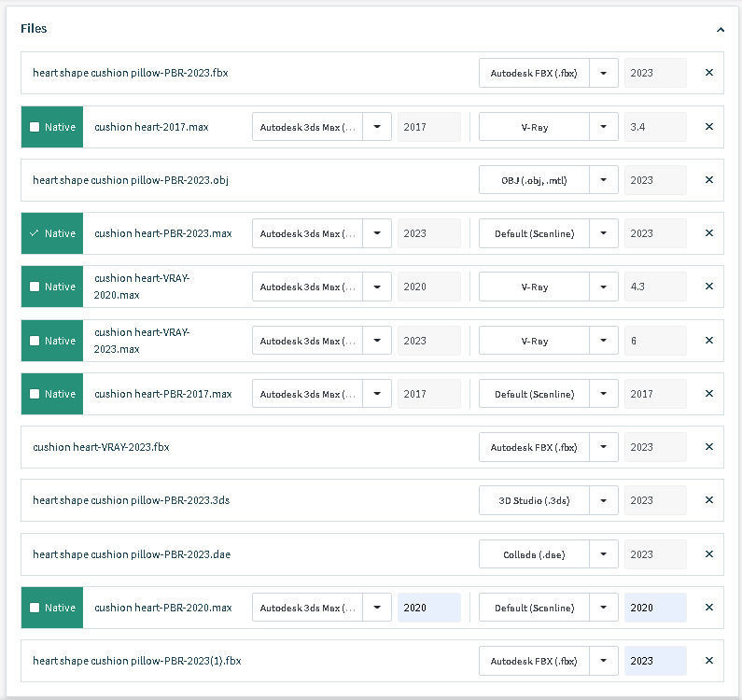Screen dimensions: 742x700
Task: Open Default (Scanline) dropdown for PBR-2017.max
Action: [x=603, y=394]
